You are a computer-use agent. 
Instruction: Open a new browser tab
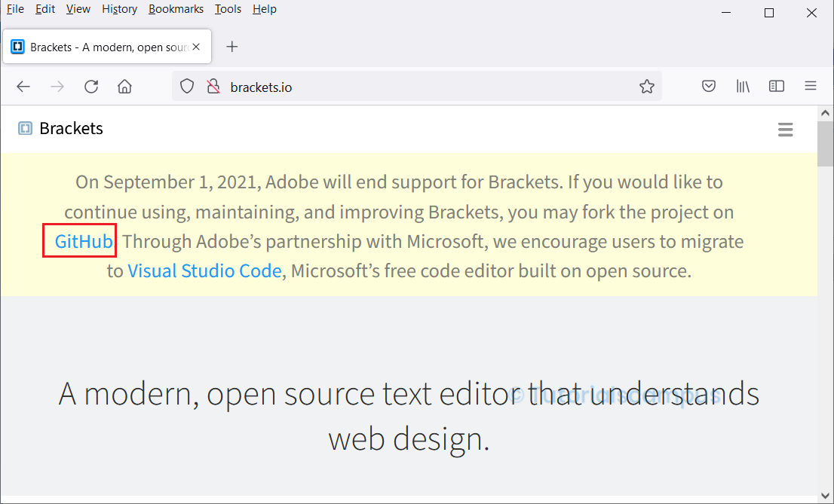pyautogui.click(x=232, y=47)
